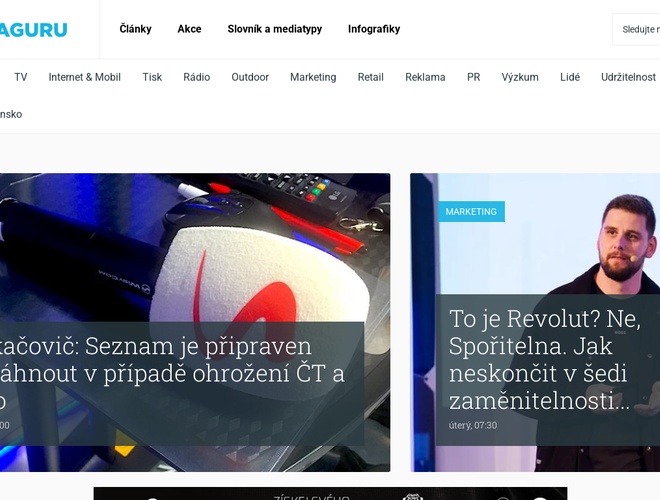Viewport: 660px width, 500px height.
Task: Open the Udržitelnost category
Action: 628,77
